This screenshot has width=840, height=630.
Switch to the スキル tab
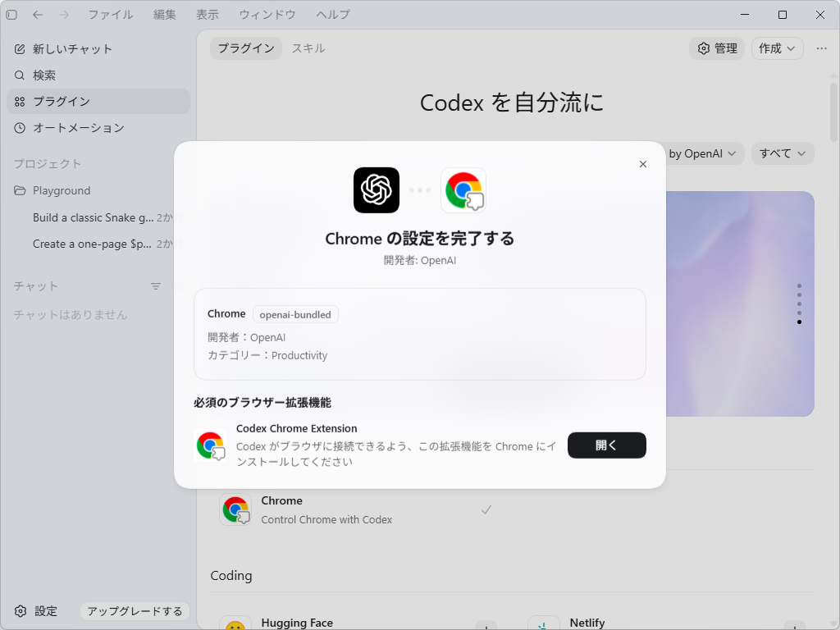point(308,48)
